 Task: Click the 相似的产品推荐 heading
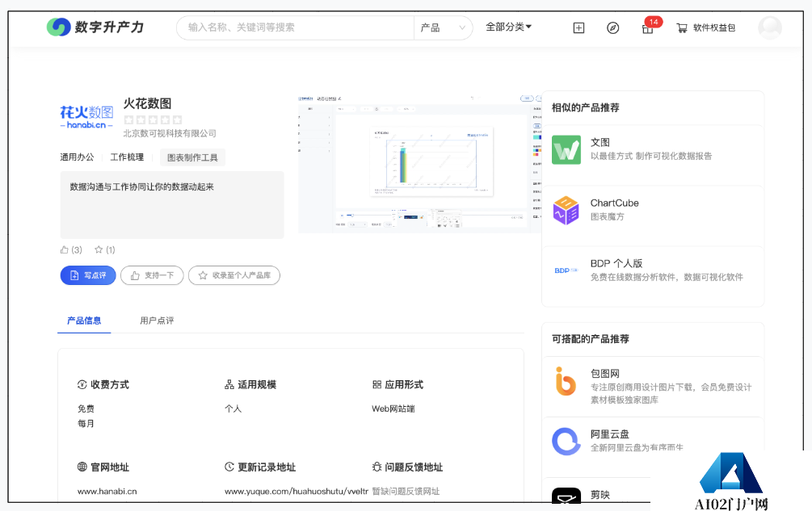[585, 107]
